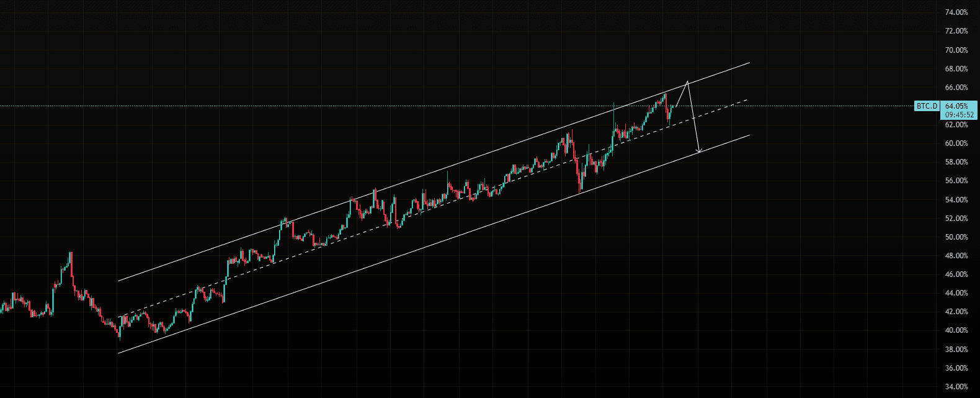Click the projected path peak touching upper channel
The width and height of the screenshot is (980, 398).
click(x=687, y=82)
